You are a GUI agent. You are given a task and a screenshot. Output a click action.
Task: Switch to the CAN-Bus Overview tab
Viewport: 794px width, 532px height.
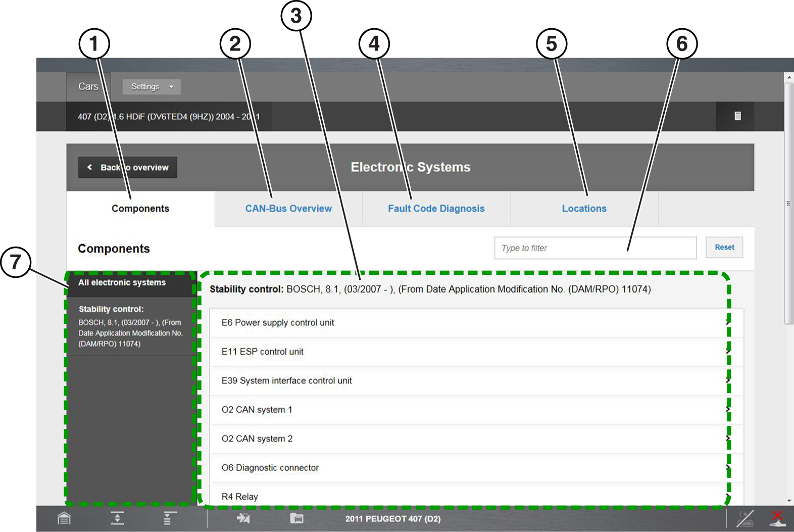pos(288,209)
